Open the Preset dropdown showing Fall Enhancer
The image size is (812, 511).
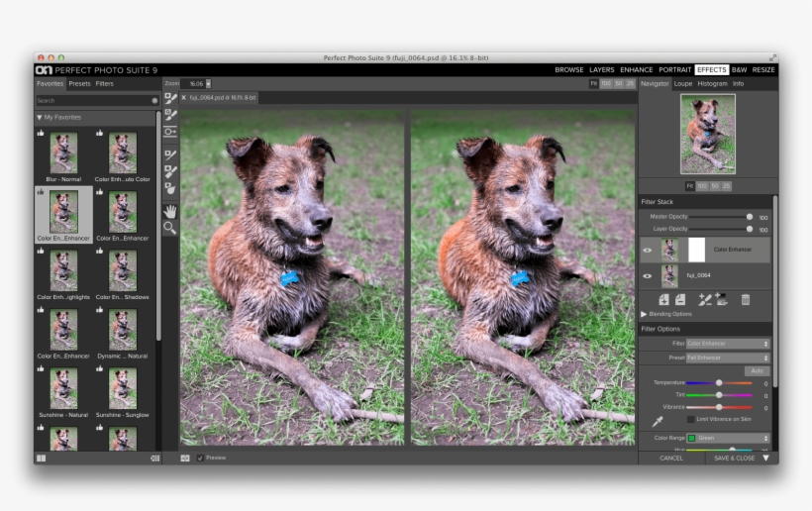click(x=728, y=358)
